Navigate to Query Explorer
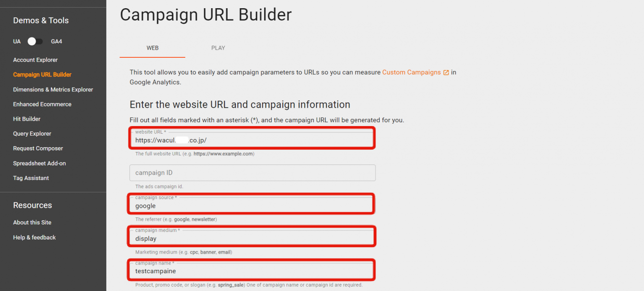Screen dimensions: 644x291 [x=32, y=134]
